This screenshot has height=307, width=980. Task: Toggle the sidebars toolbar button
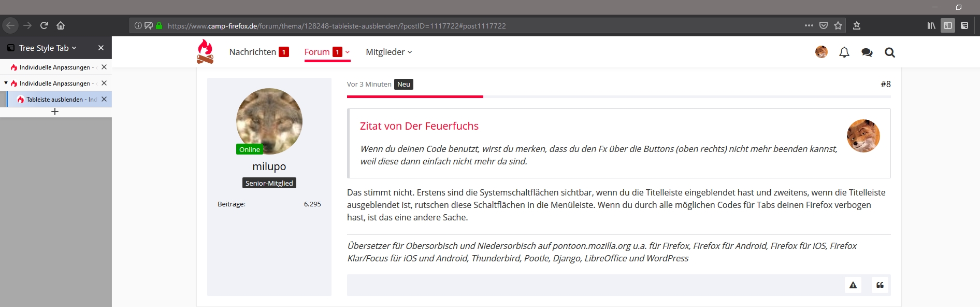(948, 25)
